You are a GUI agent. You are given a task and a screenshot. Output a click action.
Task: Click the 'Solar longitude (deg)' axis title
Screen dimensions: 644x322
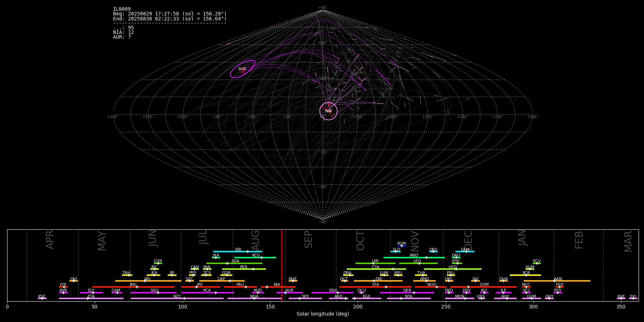click(323, 314)
